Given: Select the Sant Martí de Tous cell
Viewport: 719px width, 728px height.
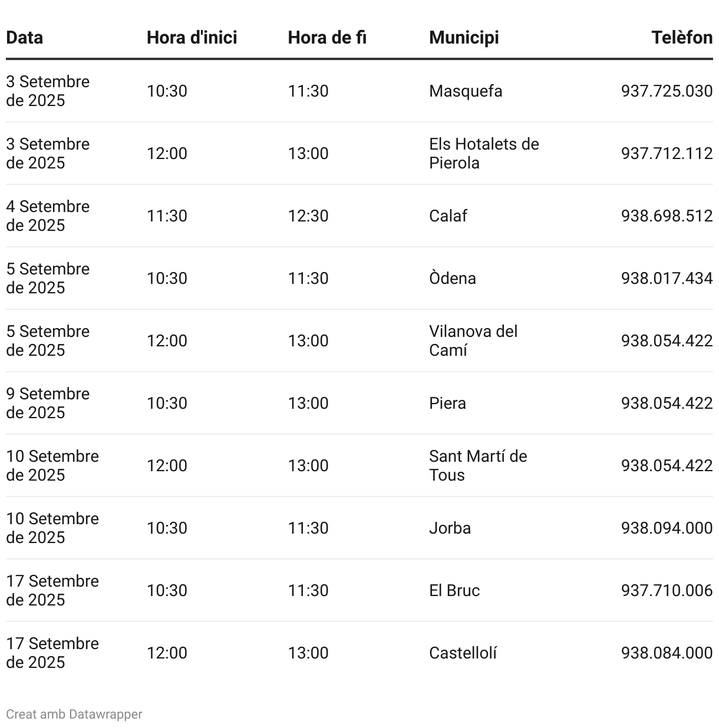Looking at the screenshot, I should (x=478, y=465).
